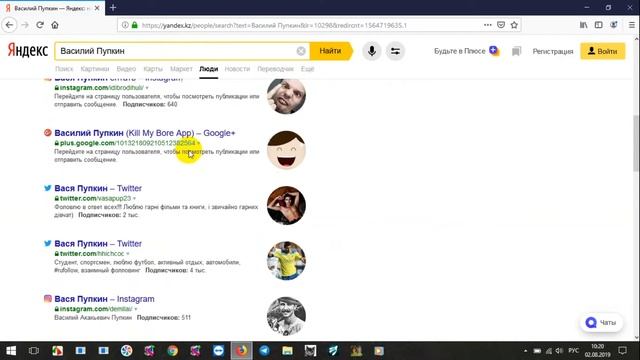The height and width of the screenshot is (360, 640).
Task: Click instagram.com/demitai green URL
Action: coord(96,309)
